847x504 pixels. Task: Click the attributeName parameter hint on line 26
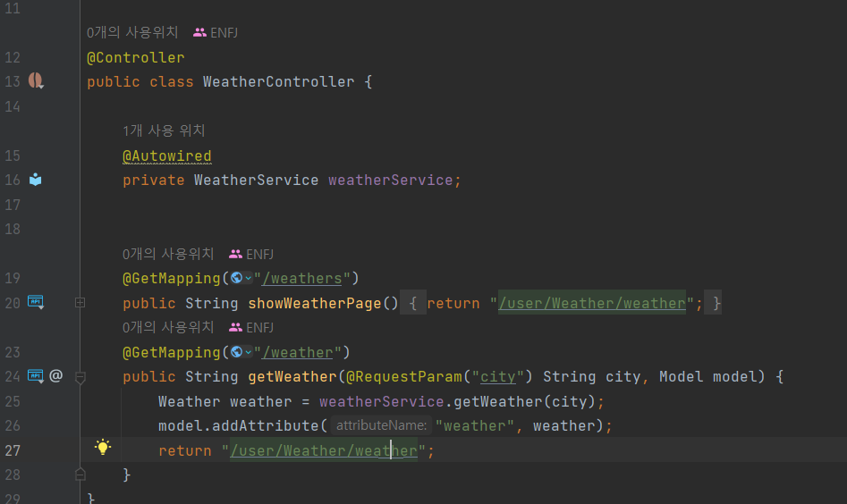(381, 425)
